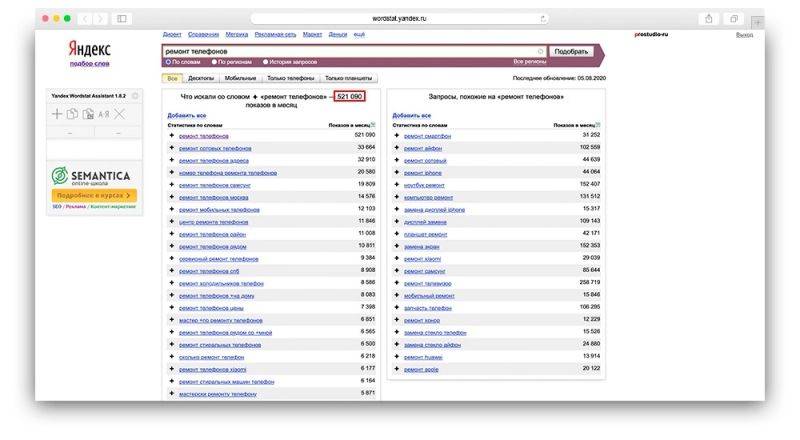
Task: Click the Safari sidebar toggle icon
Action: (x=122, y=19)
